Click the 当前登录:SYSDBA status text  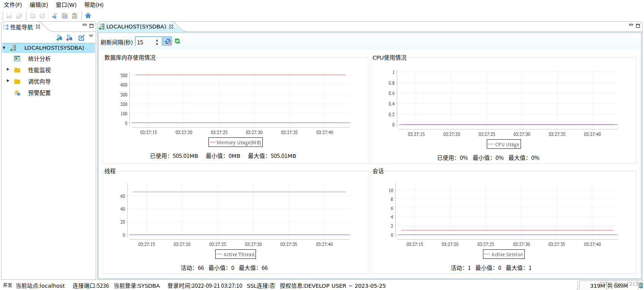pyautogui.click(x=137, y=286)
